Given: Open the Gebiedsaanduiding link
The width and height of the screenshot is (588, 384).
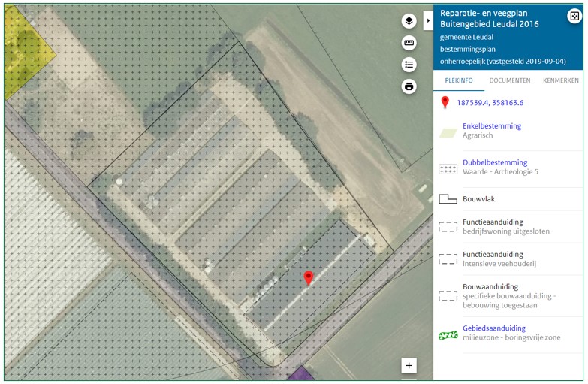Looking at the screenshot, I should [494, 328].
